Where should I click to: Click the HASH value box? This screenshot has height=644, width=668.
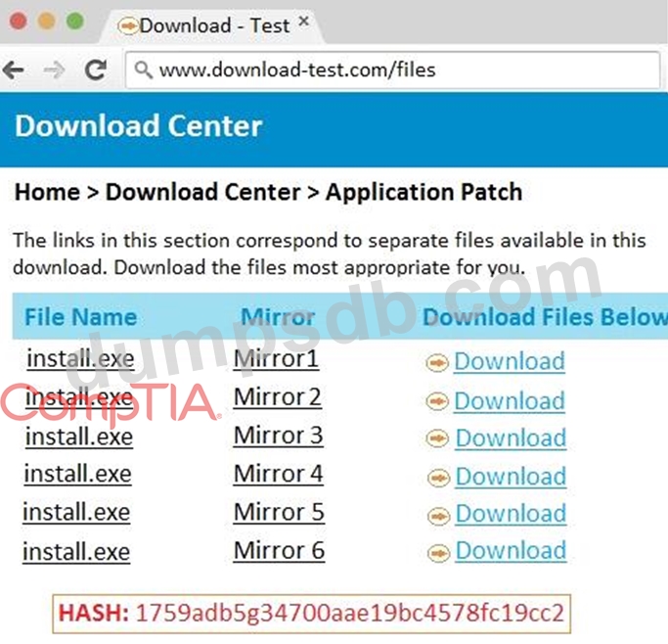click(x=311, y=614)
